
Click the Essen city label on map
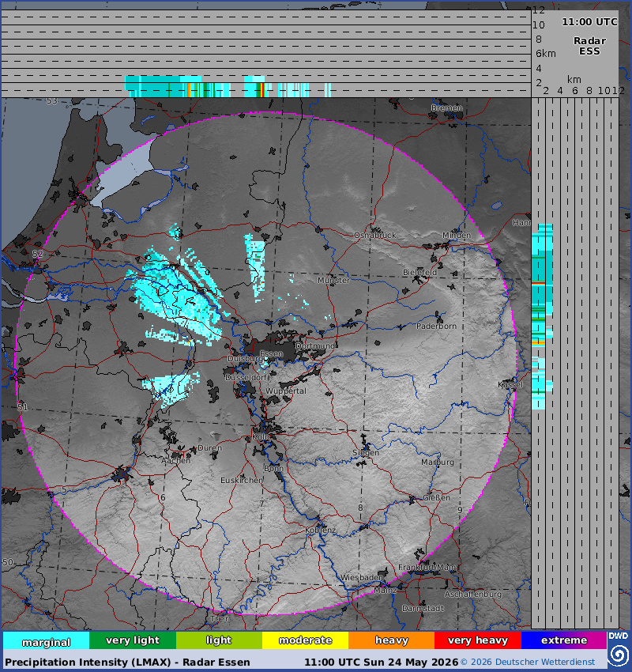272,353
